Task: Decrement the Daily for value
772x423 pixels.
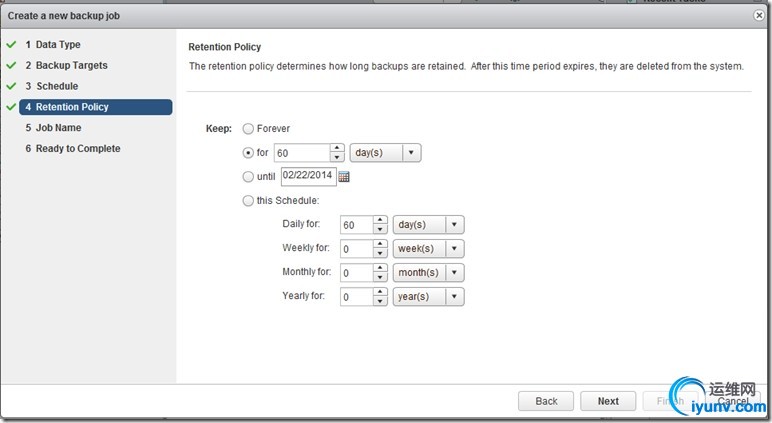Action: coord(380,229)
